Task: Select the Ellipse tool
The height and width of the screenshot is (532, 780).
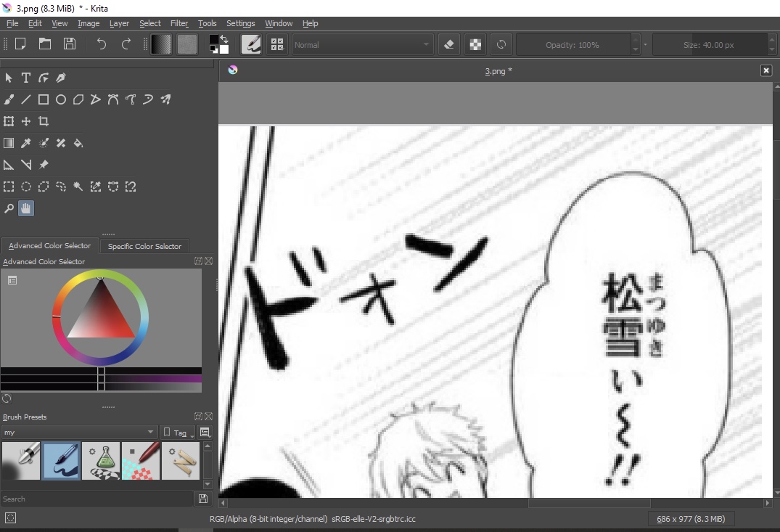Action: click(x=61, y=99)
